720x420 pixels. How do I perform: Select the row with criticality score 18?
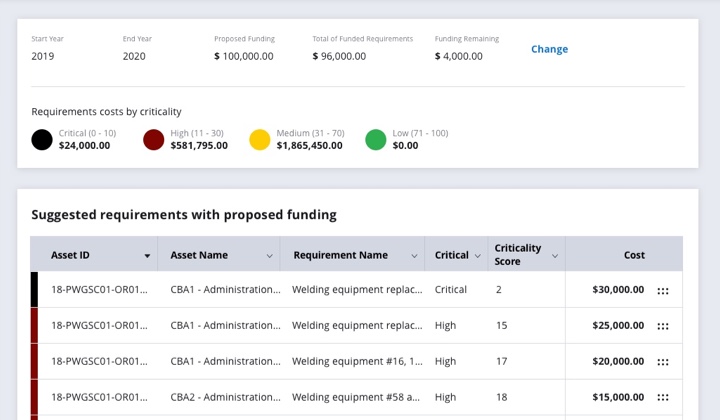356,397
